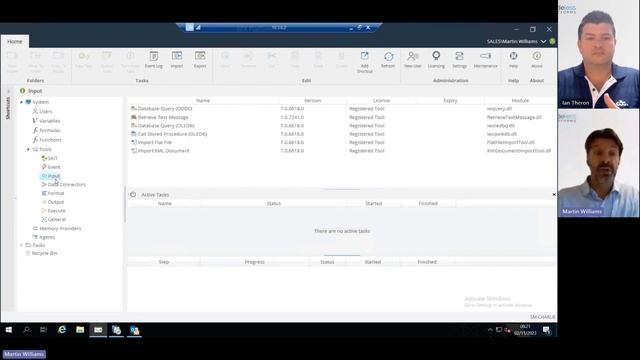The image size is (640, 360).
Task: Show hidden system tray icons
Action: coord(490,330)
